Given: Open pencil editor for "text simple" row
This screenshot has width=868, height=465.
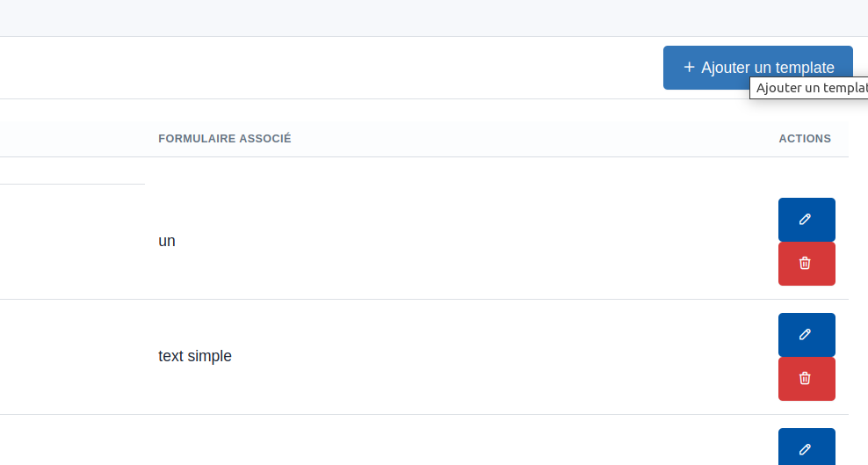Looking at the screenshot, I should pyautogui.click(x=806, y=335).
